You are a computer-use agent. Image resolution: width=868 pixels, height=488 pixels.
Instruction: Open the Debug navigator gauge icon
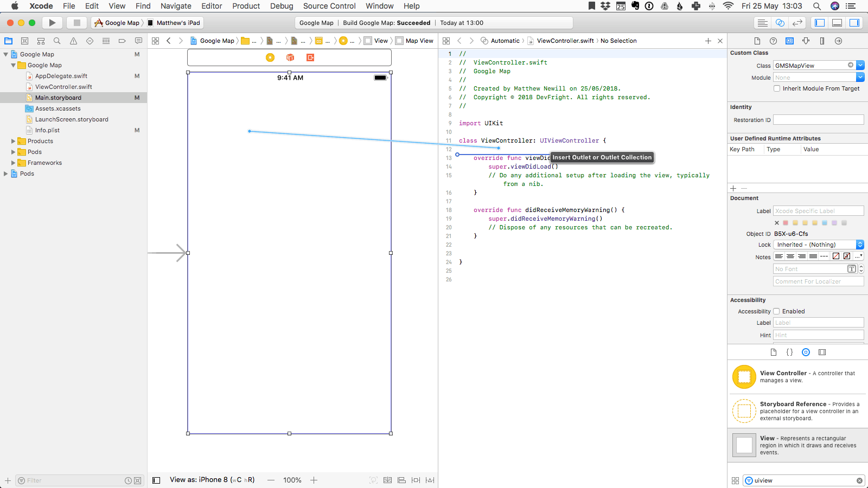point(106,41)
